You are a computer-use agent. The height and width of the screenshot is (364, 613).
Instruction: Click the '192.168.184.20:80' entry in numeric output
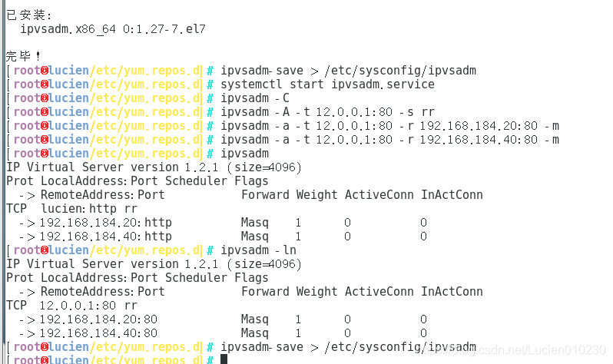(98, 319)
